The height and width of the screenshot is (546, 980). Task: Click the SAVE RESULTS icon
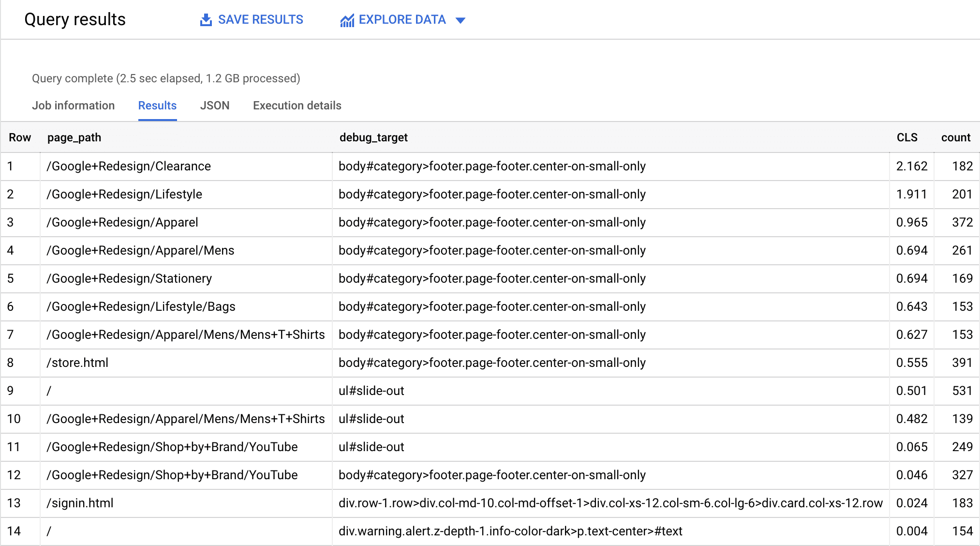point(206,19)
